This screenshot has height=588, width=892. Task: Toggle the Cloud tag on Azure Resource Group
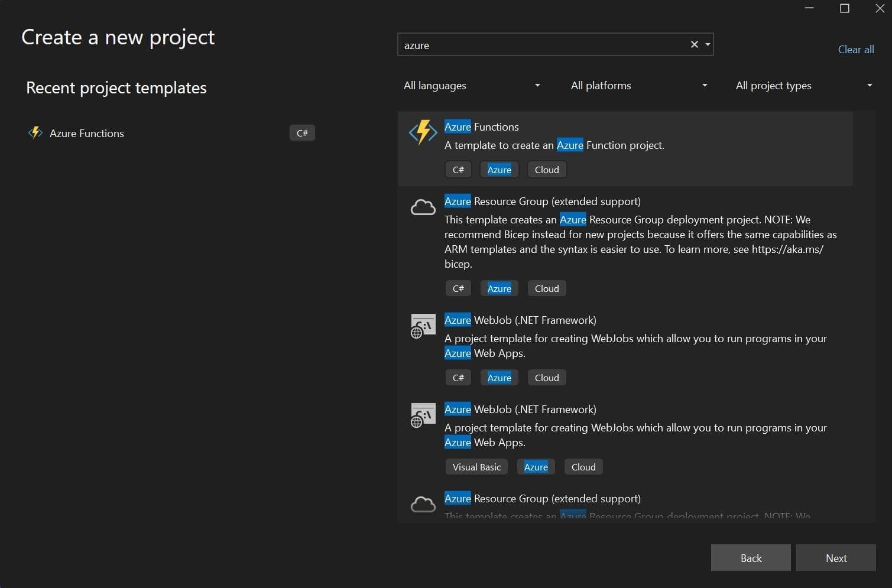tap(546, 288)
